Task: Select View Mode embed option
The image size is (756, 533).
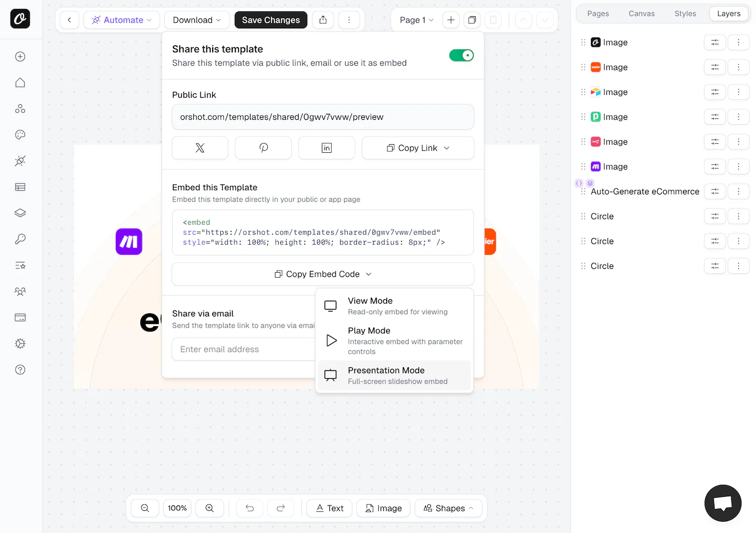Action: [395, 306]
